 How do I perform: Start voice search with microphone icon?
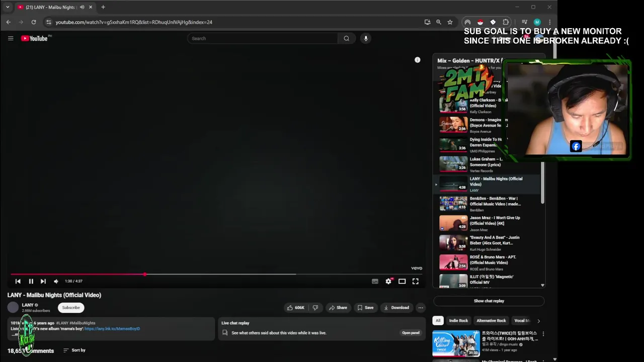[366, 38]
